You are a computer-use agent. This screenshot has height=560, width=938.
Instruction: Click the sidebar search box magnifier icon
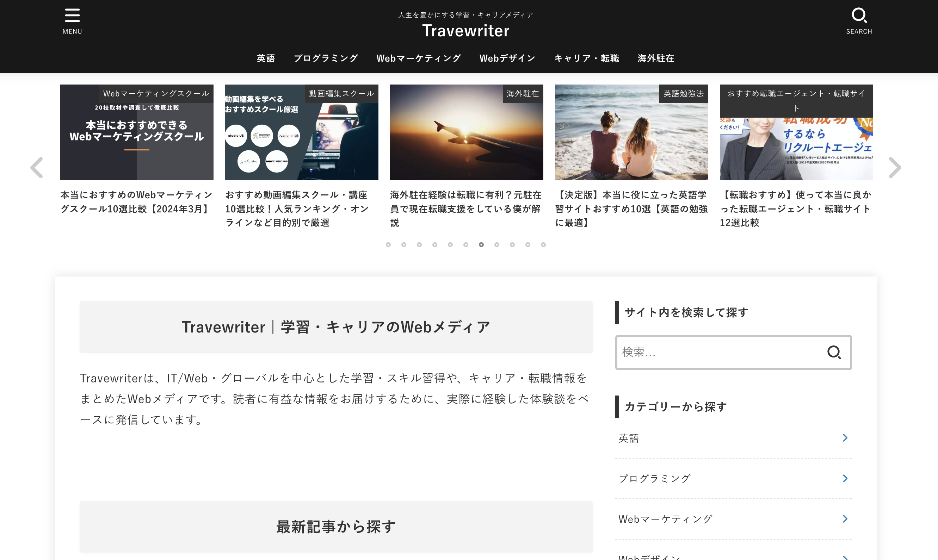pyautogui.click(x=834, y=353)
